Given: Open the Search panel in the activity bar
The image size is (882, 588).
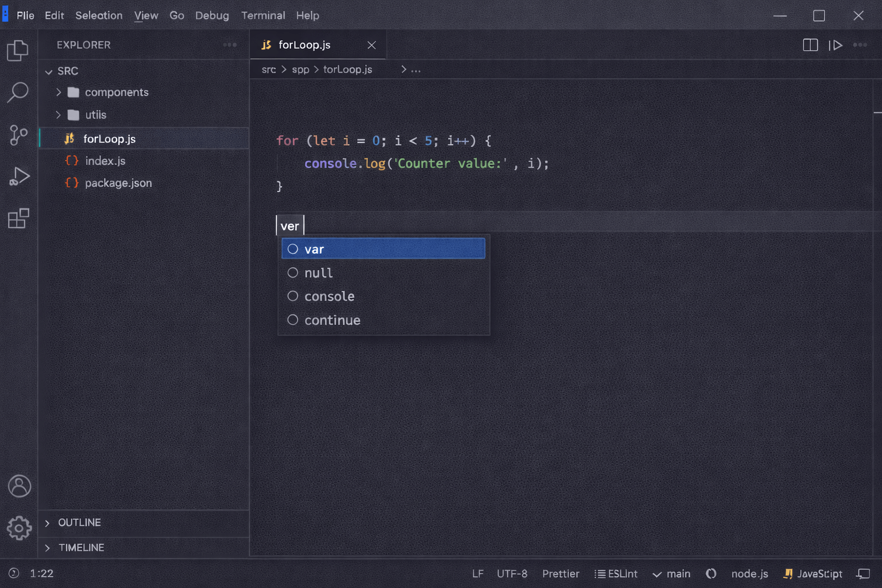Looking at the screenshot, I should click(x=19, y=92).
